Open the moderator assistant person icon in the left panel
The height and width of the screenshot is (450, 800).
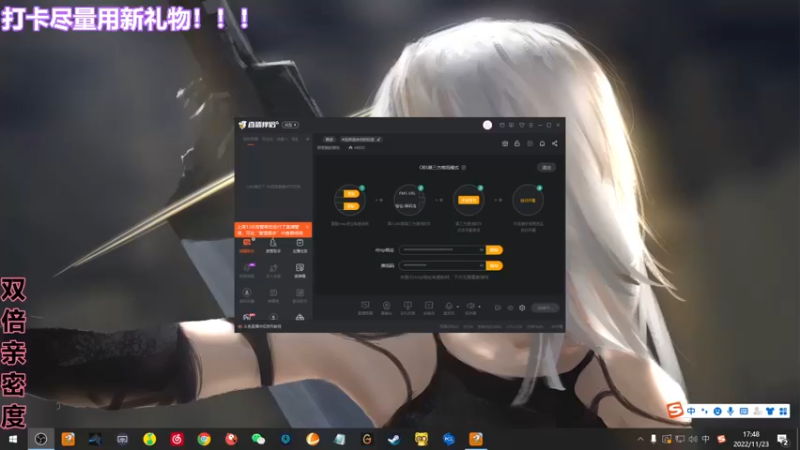coord(273,245)
